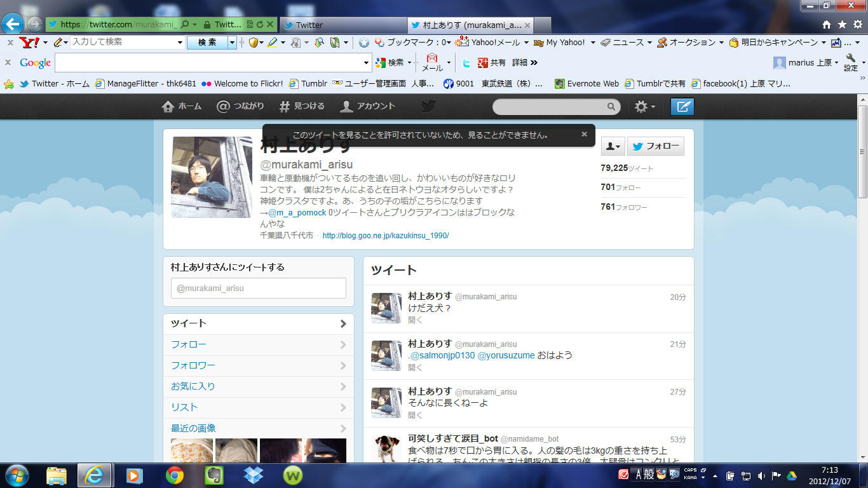The height and width of the screenshot is (488, 868).
Task: Click the search magnifier in the Twitter search bar
Action: pos(609,107)
